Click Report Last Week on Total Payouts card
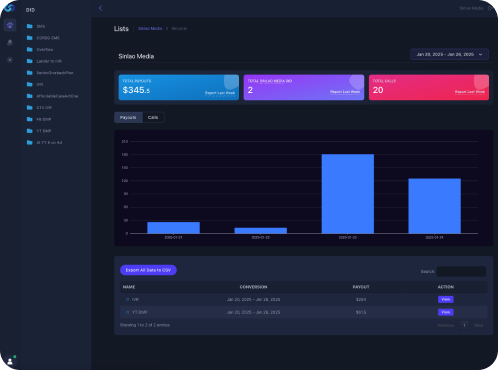This screenshot has width=498, height=370. 220,93
